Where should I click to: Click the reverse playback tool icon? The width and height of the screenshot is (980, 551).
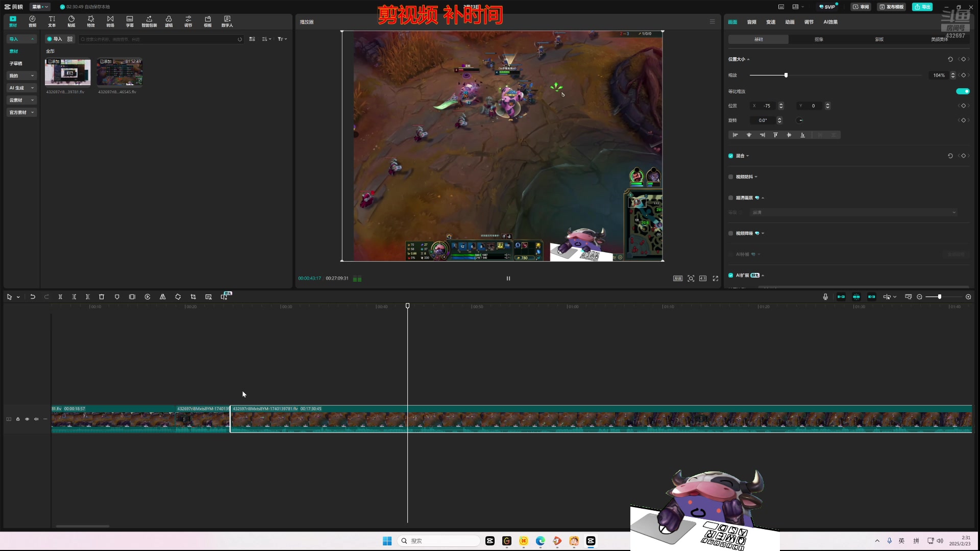click(x=148, y=297)
